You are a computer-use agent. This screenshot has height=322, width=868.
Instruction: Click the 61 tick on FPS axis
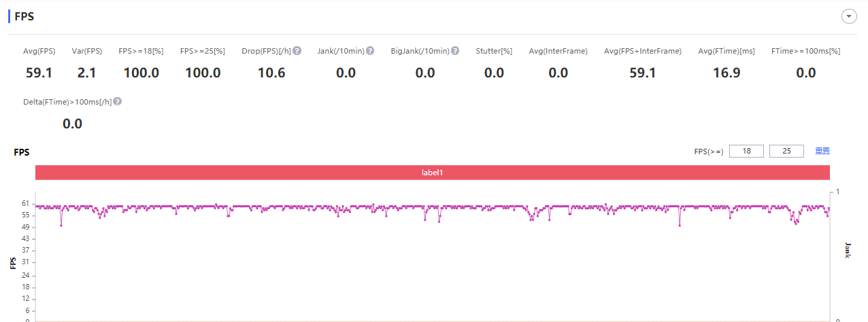[x=24, y=203]
